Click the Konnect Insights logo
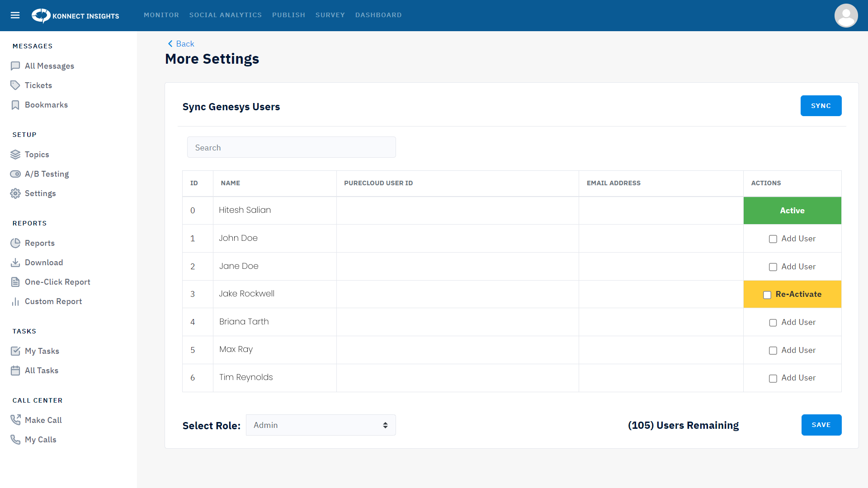This screenshot has width=868, height=488. point(75,15)
